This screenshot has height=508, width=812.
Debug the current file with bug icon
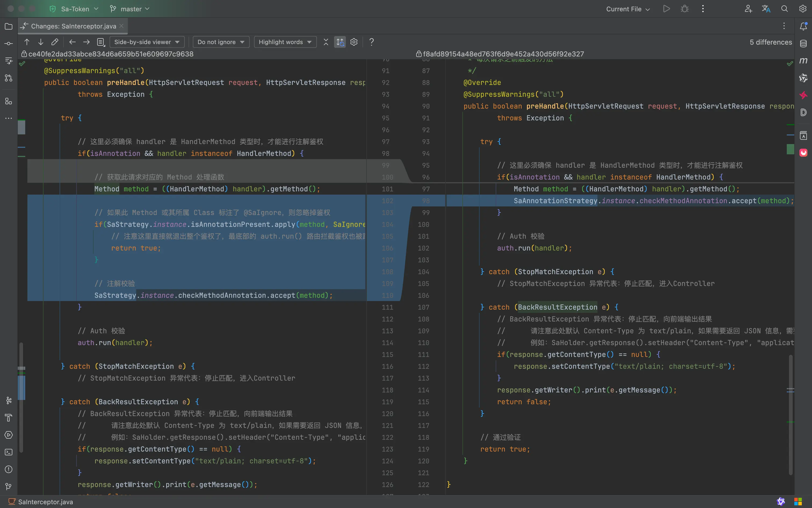click(684, 9)
